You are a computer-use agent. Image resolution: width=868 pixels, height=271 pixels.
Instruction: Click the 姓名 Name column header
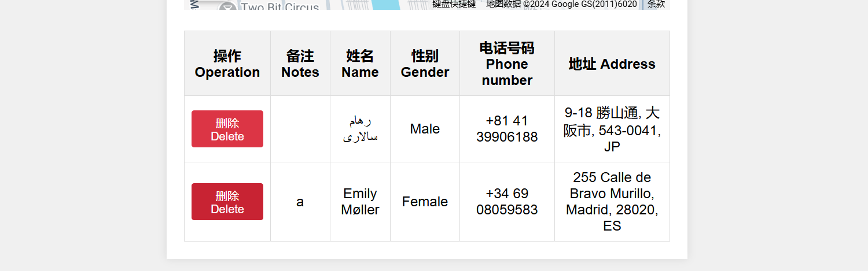coord(360,64)
